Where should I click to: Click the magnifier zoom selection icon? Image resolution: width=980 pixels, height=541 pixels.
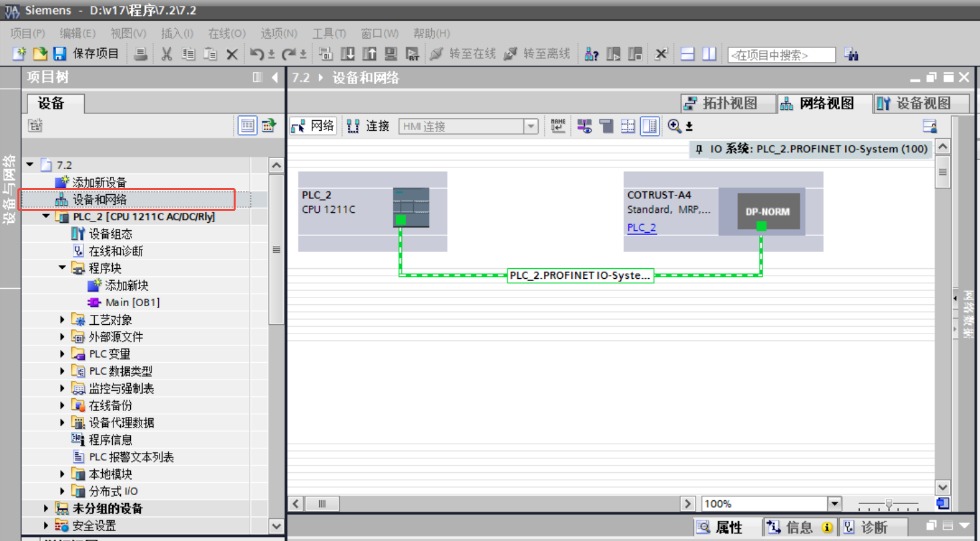pos(675,125)
